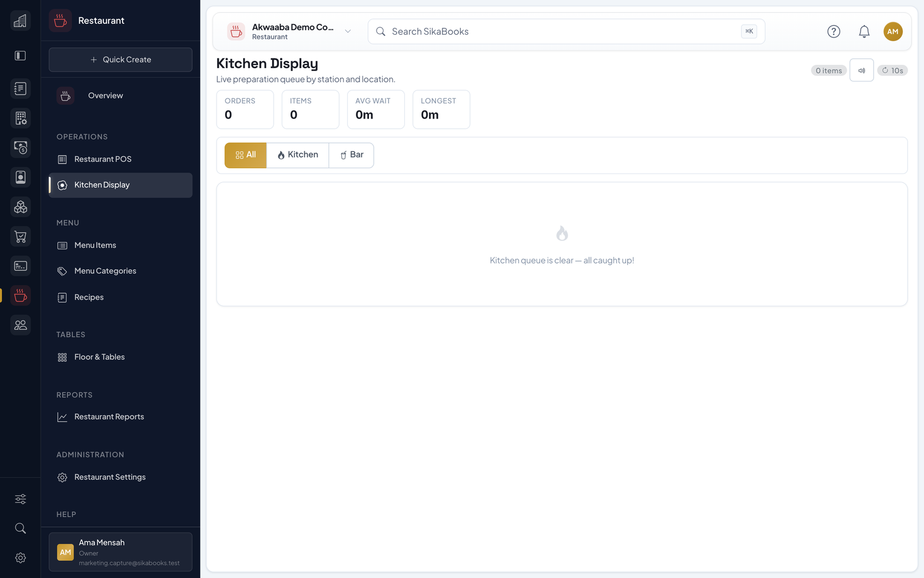
Task: Open the ID badge payroll module icon
Action: [20, 177]
